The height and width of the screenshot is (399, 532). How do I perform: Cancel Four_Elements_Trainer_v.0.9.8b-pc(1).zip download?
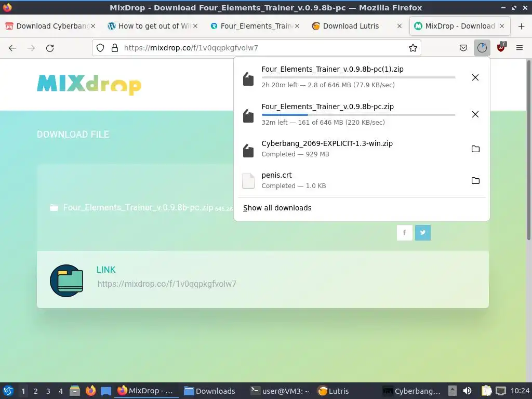pos(475,77)
